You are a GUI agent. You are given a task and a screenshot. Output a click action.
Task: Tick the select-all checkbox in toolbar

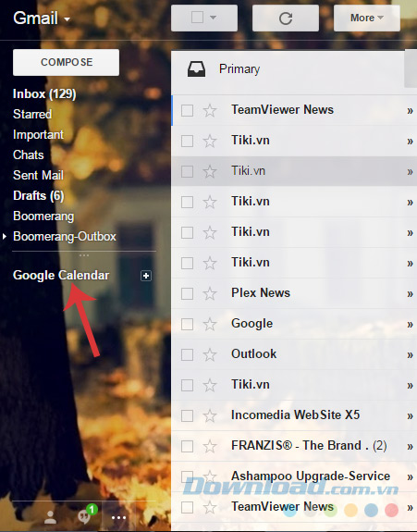(197, 18)
